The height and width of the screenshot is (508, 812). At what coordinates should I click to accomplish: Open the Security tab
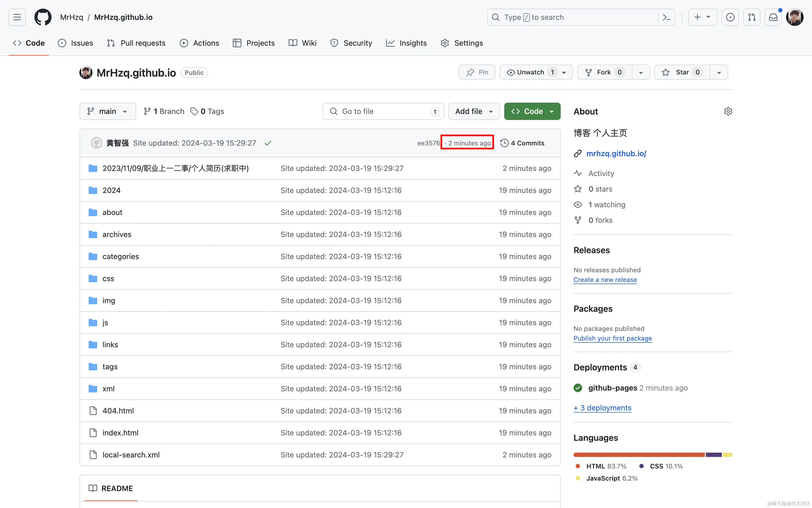pos(351,43)
